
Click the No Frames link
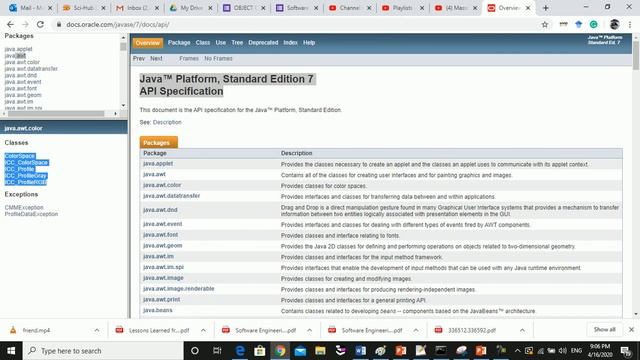point(218,58)
